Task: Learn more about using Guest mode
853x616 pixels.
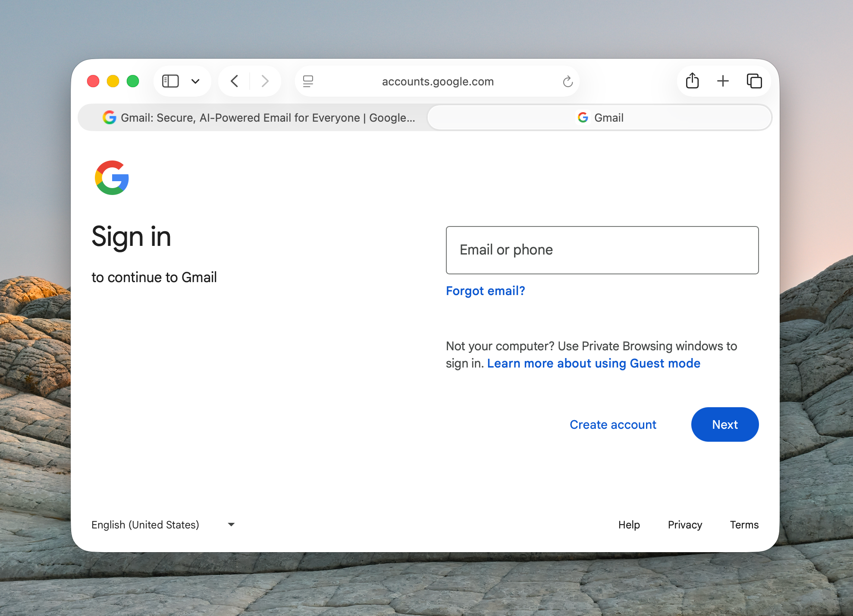Action: tap(594, 363)
